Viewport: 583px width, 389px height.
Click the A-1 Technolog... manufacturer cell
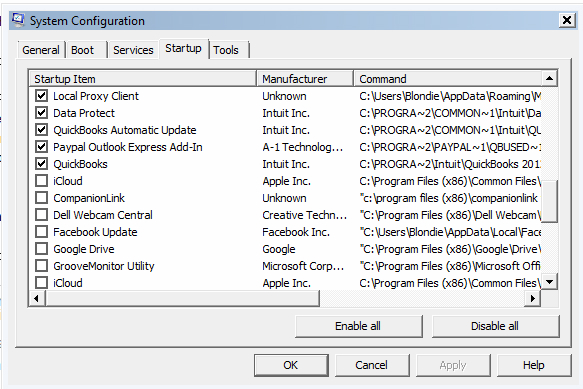tap(303, 147)
